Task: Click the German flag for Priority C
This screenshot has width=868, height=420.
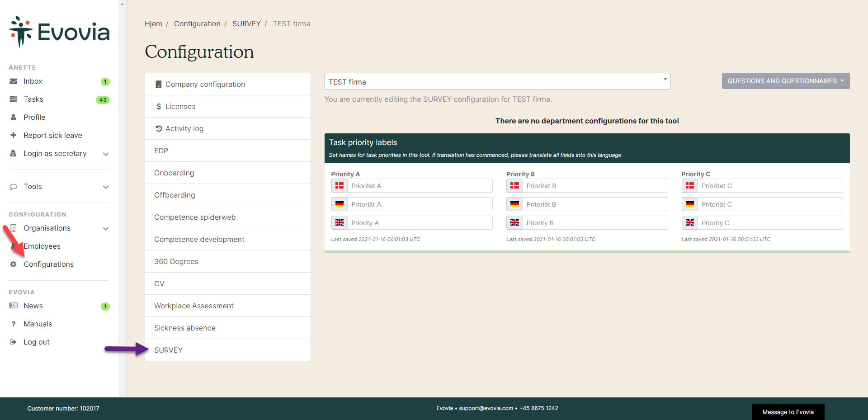Action: 690,204
